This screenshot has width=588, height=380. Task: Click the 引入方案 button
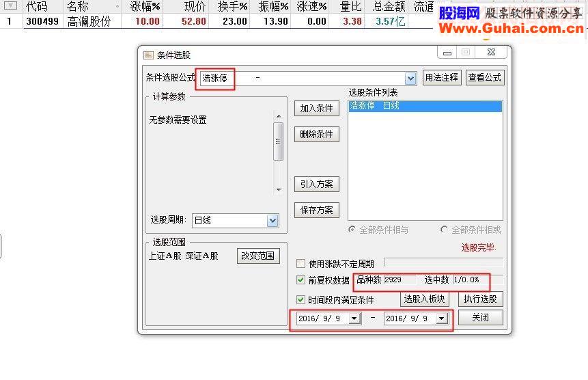point(316,184)
